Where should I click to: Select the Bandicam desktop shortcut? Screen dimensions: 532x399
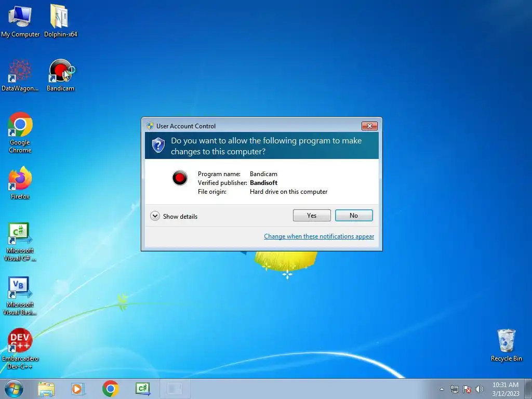pyautogui.click(x=60, y=75)
